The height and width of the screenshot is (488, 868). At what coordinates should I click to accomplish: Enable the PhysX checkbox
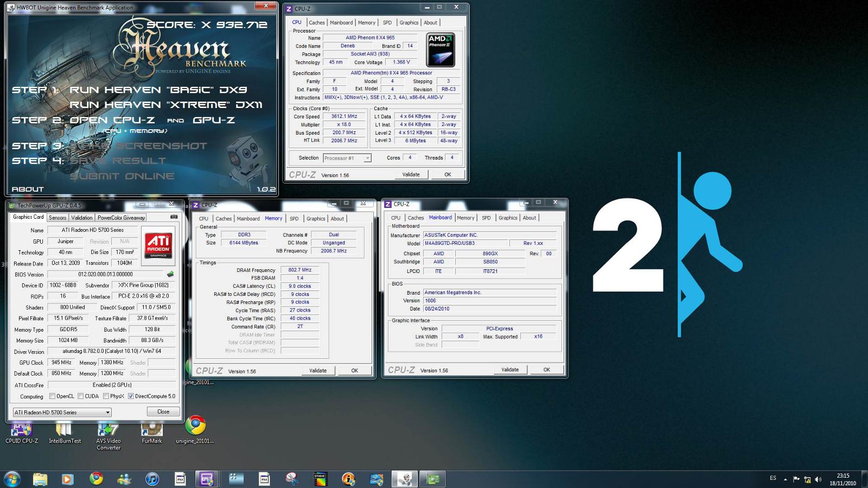[x=106, y=396]
